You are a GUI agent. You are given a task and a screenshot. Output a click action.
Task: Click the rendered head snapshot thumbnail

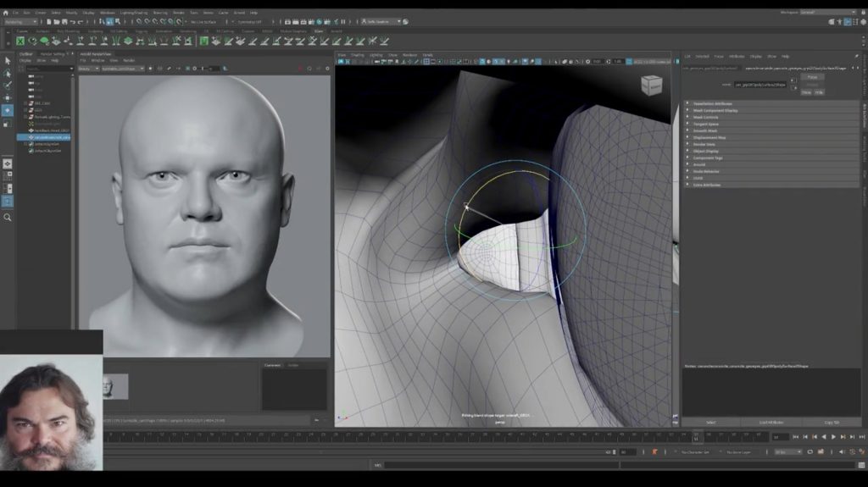(115, 386)
